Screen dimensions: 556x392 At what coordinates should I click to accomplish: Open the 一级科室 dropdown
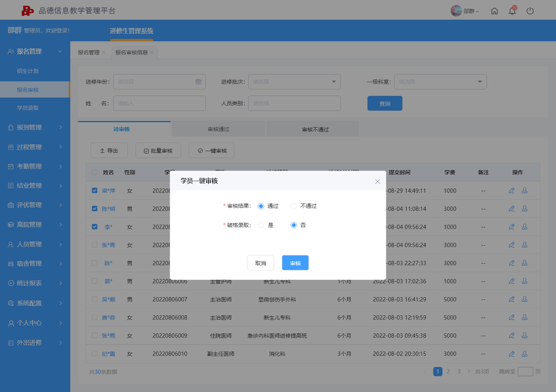click(440, 82)
